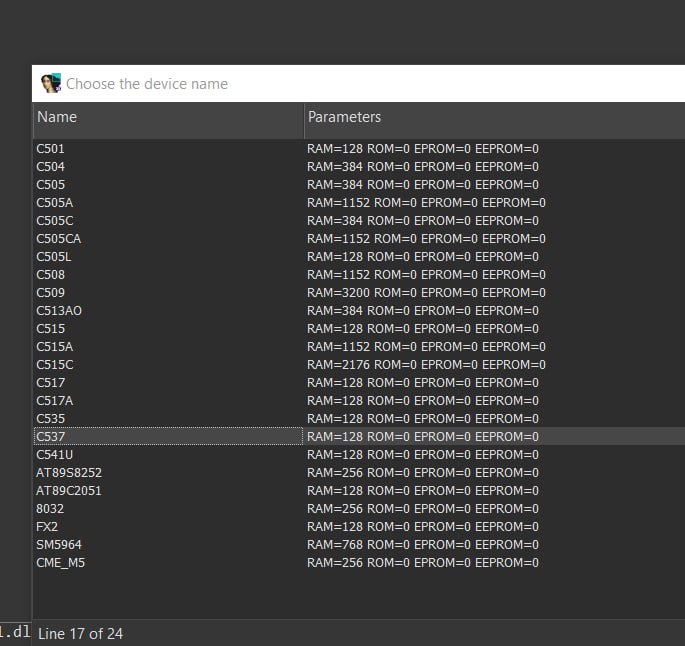Select the C505CA device

coord(58,239)
